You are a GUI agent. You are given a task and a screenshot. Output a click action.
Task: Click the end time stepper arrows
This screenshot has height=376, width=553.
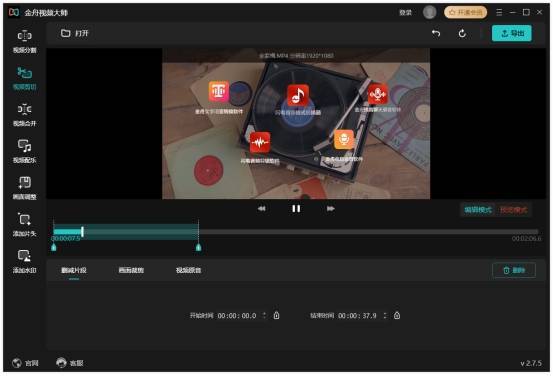[385, 315]
